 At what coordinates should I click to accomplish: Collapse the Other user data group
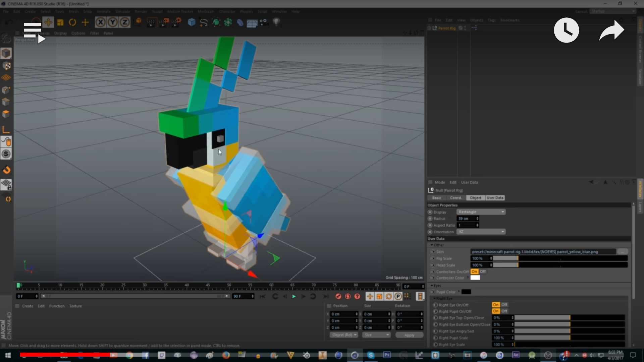432,245
